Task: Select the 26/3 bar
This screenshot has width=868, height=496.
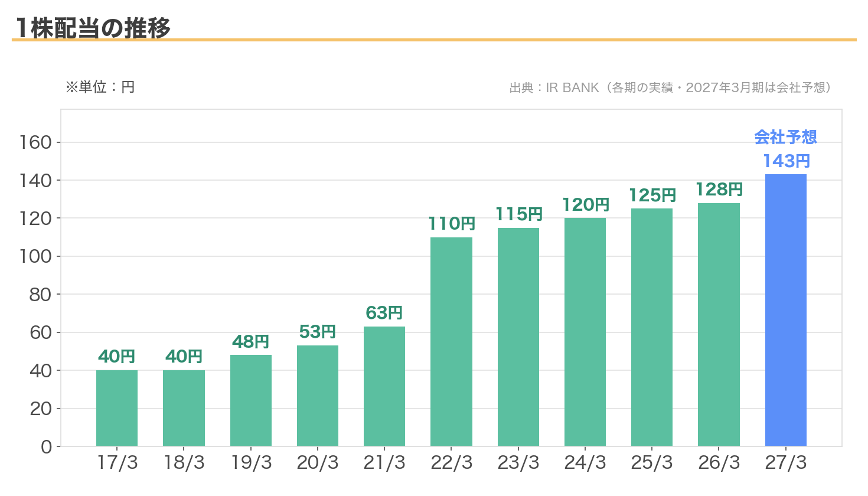Action: 719,324
